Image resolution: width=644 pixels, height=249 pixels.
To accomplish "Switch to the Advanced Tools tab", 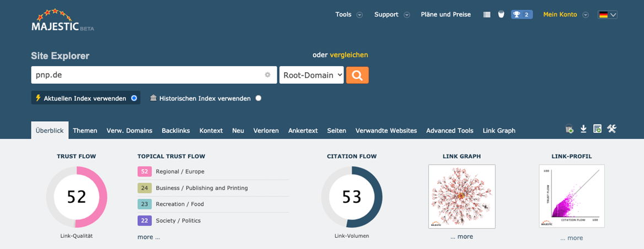I will coord(450,131).
